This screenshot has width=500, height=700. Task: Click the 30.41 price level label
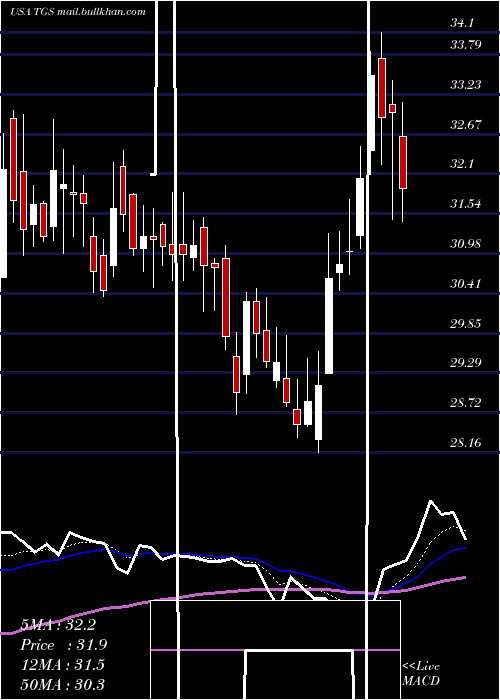coord(466,283)
